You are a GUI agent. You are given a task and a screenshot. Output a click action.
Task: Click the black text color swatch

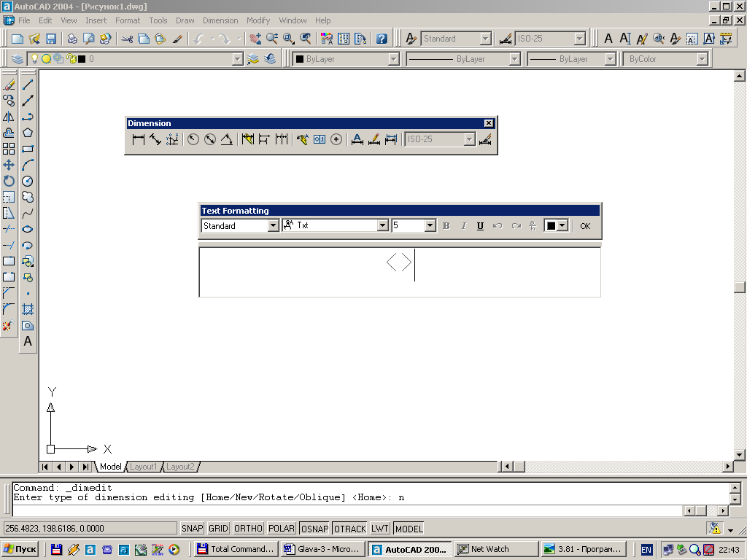pyautogui.click(x=551, y=226)
